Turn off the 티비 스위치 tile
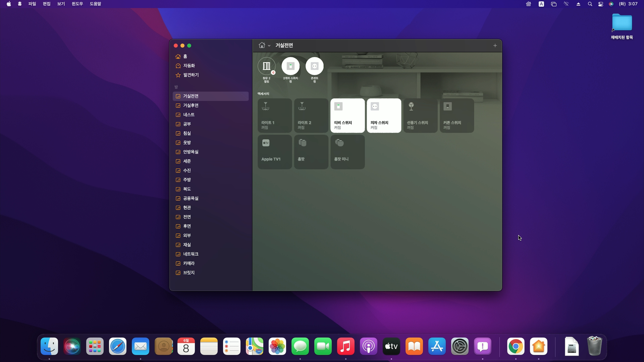The width and height of the screenshot is (644, 362). pyautogui.click(x=347, y=115)
